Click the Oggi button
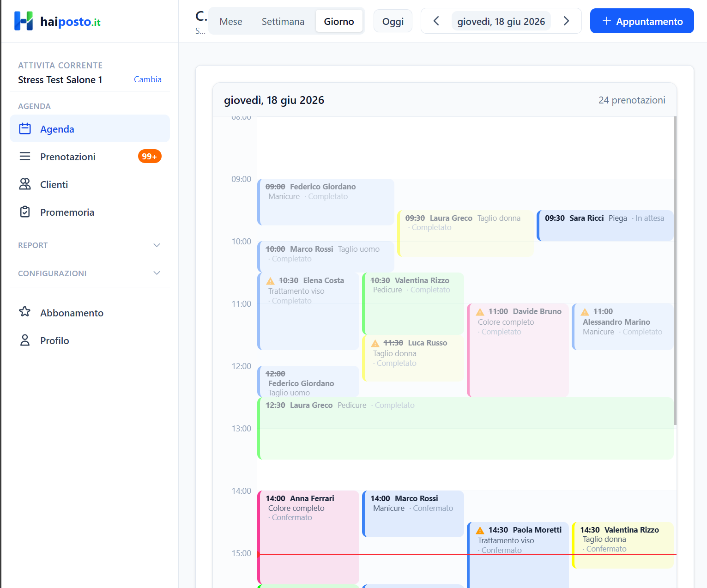The height and width of the screenshot is (588, 707). pos(393,21)
